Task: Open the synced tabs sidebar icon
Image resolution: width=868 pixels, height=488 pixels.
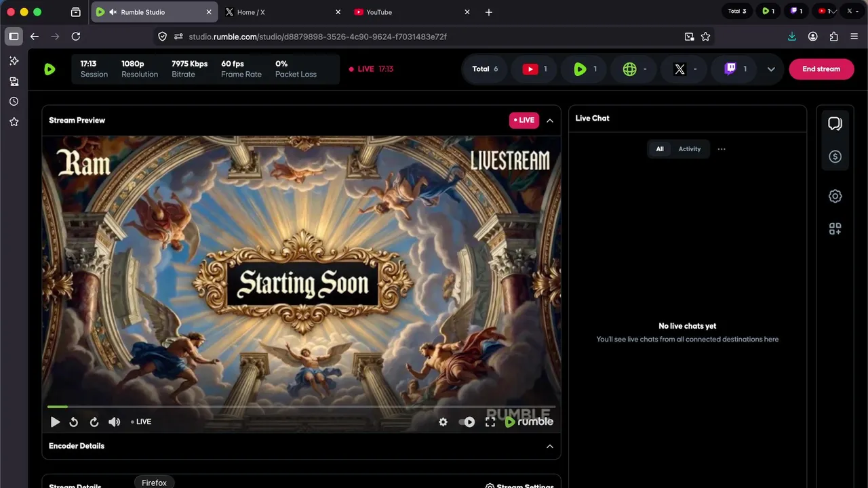Action: click(14, 81)
